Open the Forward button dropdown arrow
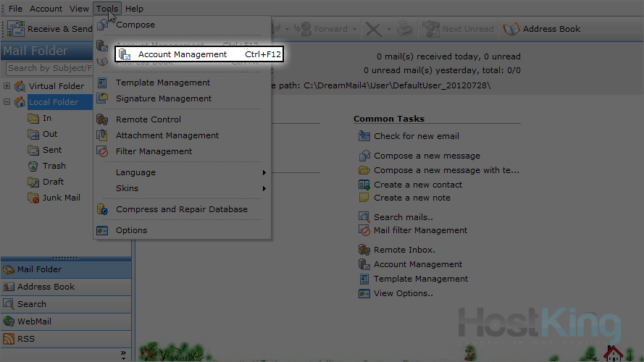This screenshot has width=644, height=362. pos(354,29)
